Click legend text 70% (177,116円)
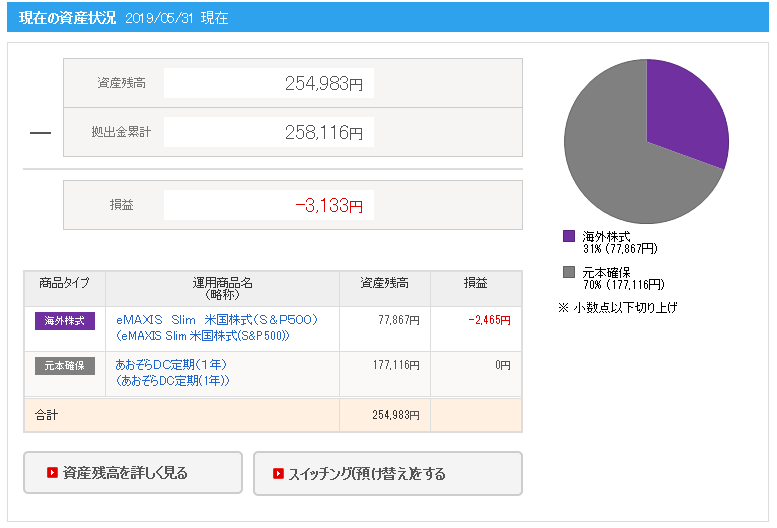Viewport: 777px width, 528px height. 624,284
